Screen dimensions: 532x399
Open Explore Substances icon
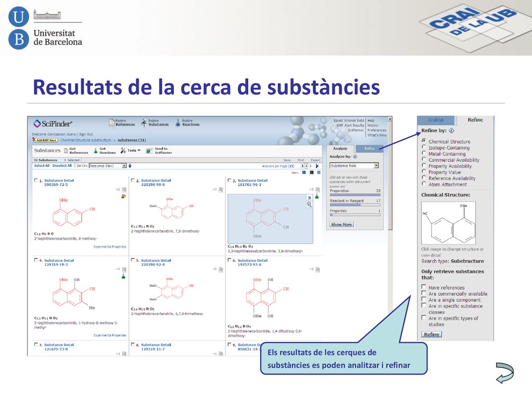tap(144, 123)
